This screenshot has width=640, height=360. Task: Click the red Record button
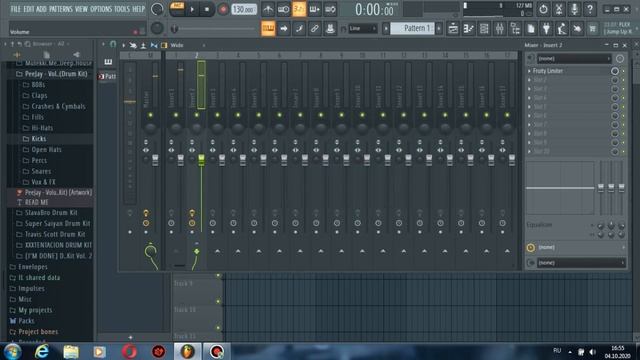click(223, 9)
